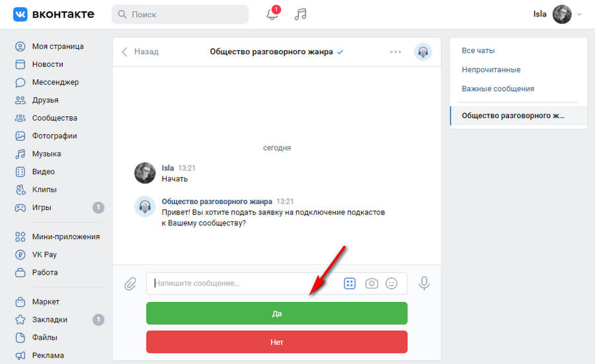Click the Закладки star icon
Image resolution: width=595 pixels, height=364 pixels.
20,320
